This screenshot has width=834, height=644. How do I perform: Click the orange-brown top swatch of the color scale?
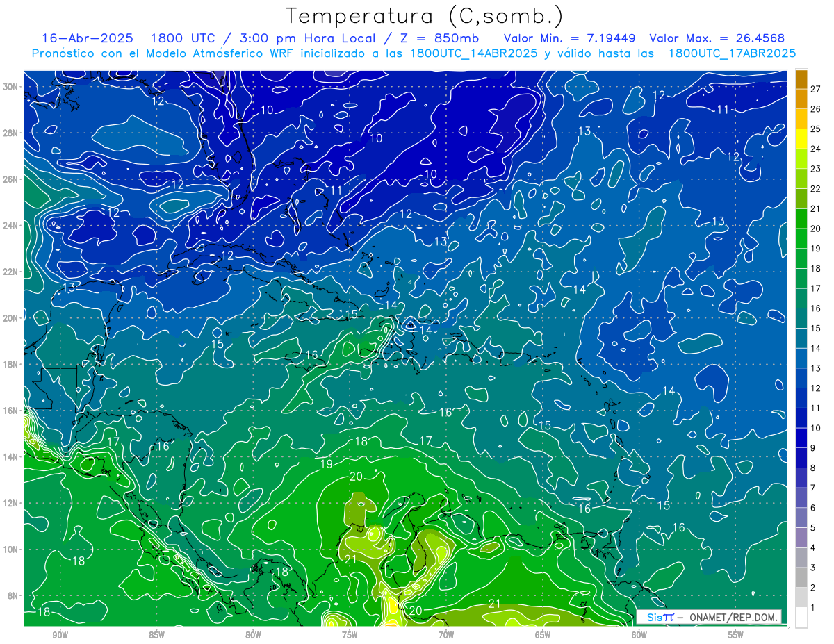(801, 79)
